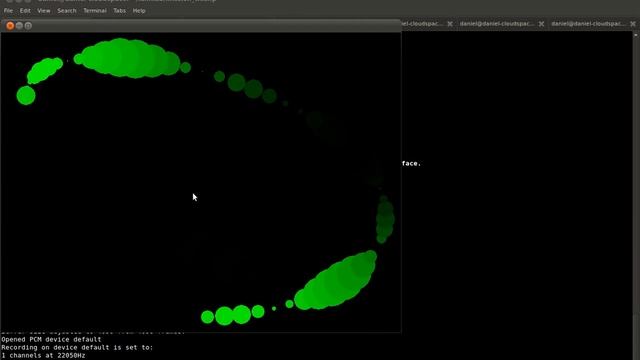Close the terminal tab partly hidden by visualization window

click(450, 24)
